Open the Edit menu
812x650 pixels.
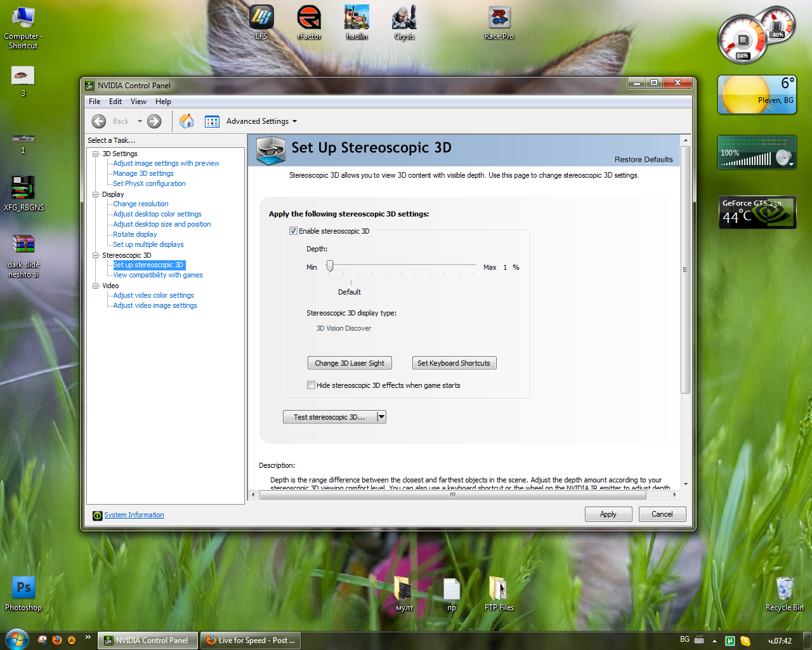115,102
